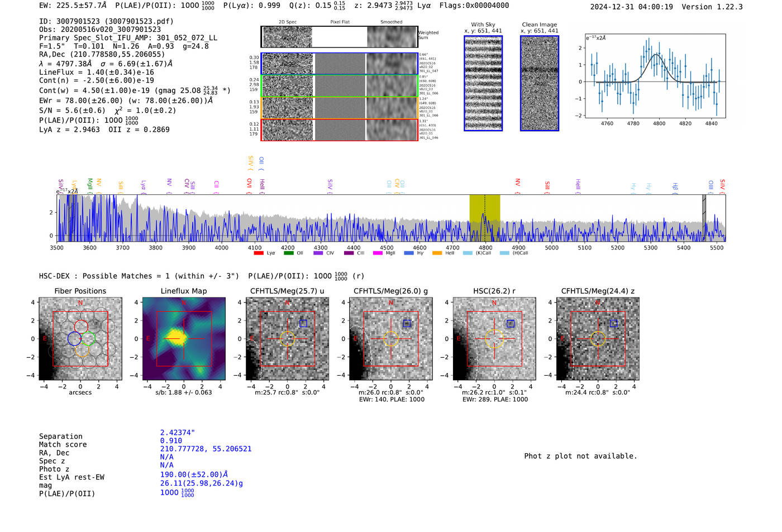Viewport: 782px width, 532px height.
Task: Click the s/b: 1.88 +/- 0.063 caption
Action: point(184,392)
